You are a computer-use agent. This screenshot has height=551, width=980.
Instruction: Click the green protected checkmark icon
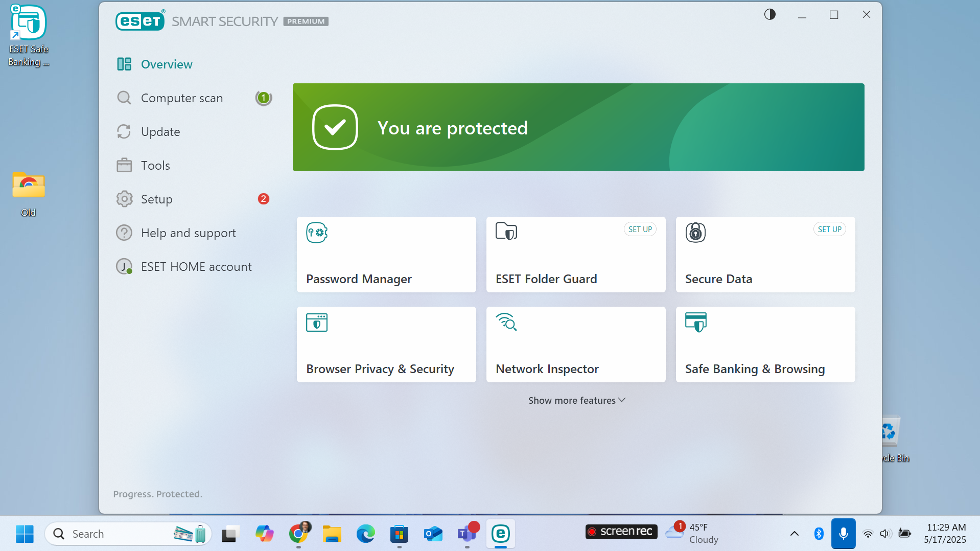click(335, 127)
